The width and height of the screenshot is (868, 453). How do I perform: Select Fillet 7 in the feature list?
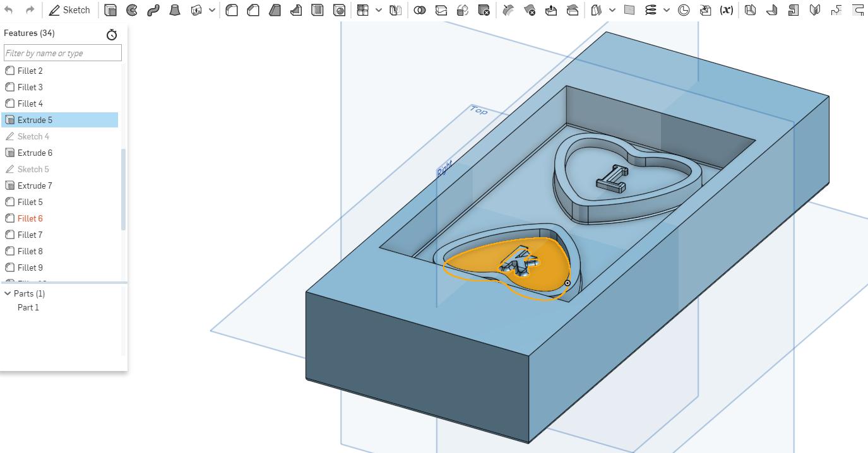tap(60, 235)
